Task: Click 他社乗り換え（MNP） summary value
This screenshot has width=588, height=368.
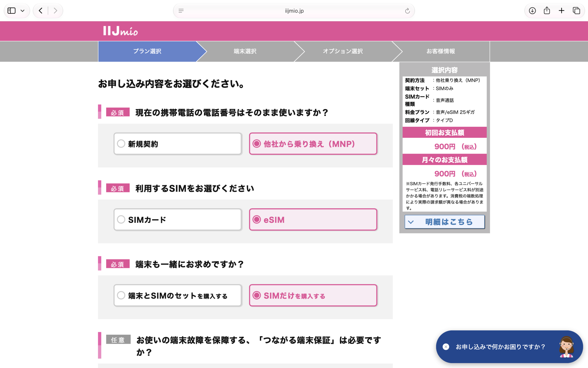Action: [458, 80]
